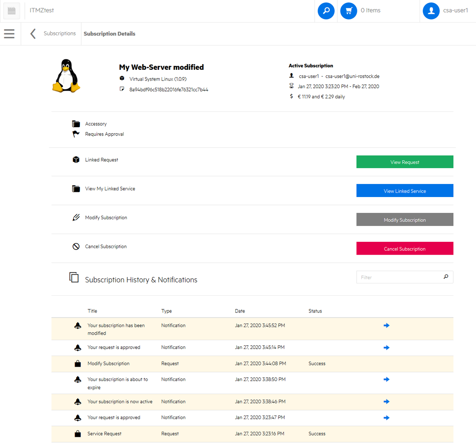
Task: Open arrow for 'about to expire' notification
Action: pyautogui.click(x=386, y=379)
